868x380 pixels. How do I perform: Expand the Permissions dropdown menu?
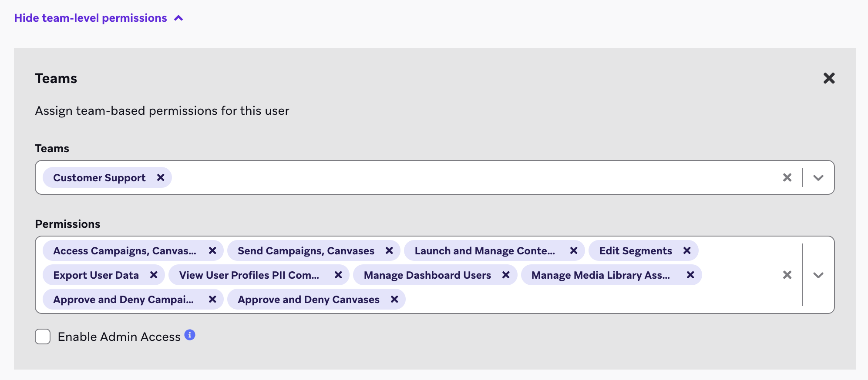(818, 275)
